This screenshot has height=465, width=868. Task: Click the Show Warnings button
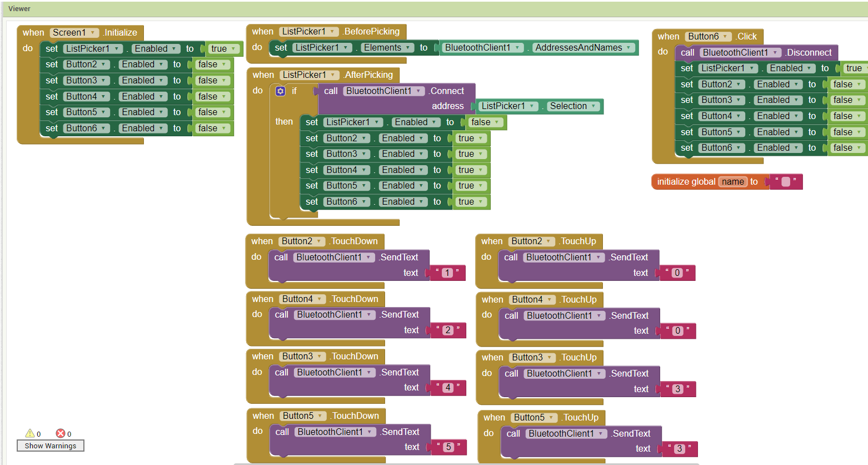pyautogui.click(x=51, y=446)
